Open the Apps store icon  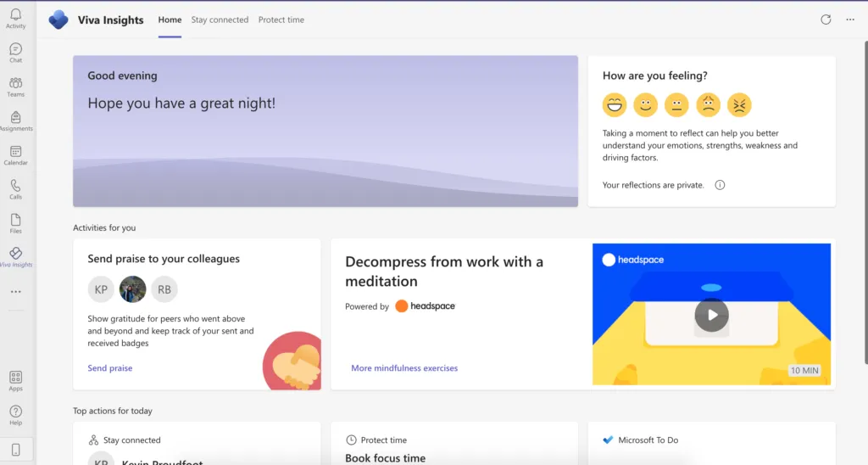(x=15, y=381)
